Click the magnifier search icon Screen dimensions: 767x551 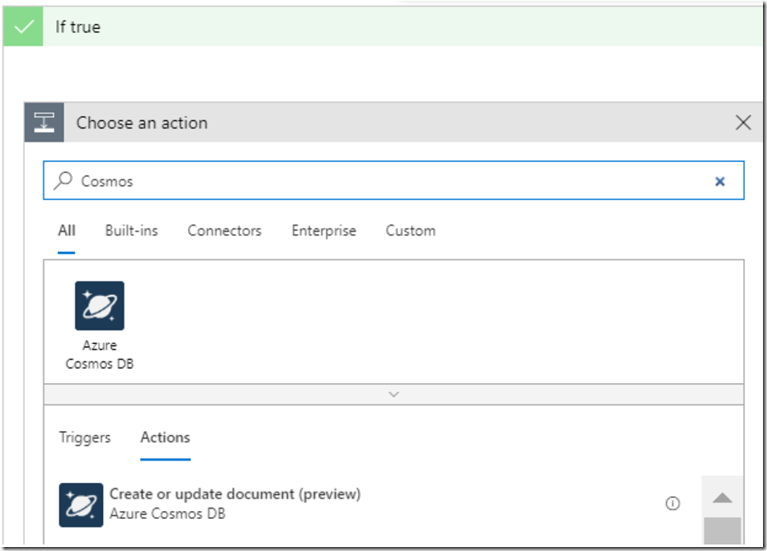(x=63, y=180)
